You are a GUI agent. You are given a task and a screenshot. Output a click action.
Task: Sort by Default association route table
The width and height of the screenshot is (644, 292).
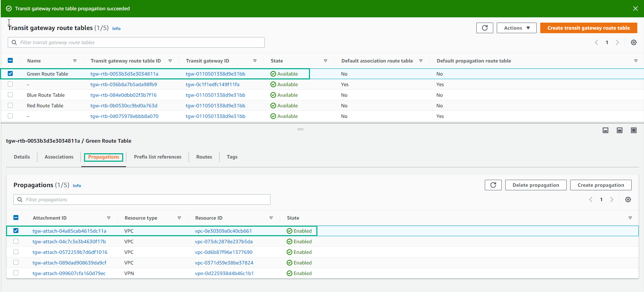[x=421, y=61]
